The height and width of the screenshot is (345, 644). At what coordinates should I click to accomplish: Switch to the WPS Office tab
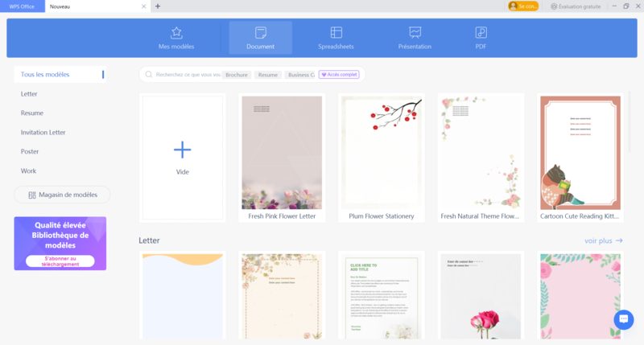click(x=23, y=6)
